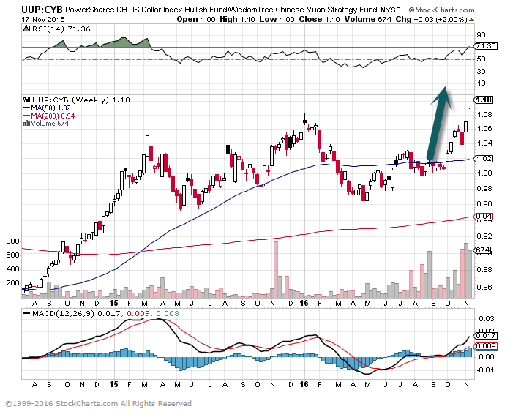The width and height of the screenshot is (532, 420).
Task: Click volume axis label 400
Action: 13,269
